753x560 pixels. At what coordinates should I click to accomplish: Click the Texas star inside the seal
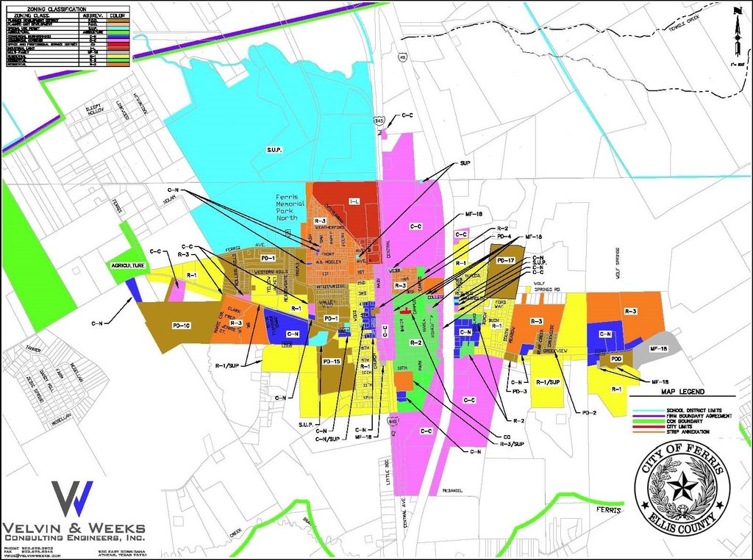pos(682,489)
